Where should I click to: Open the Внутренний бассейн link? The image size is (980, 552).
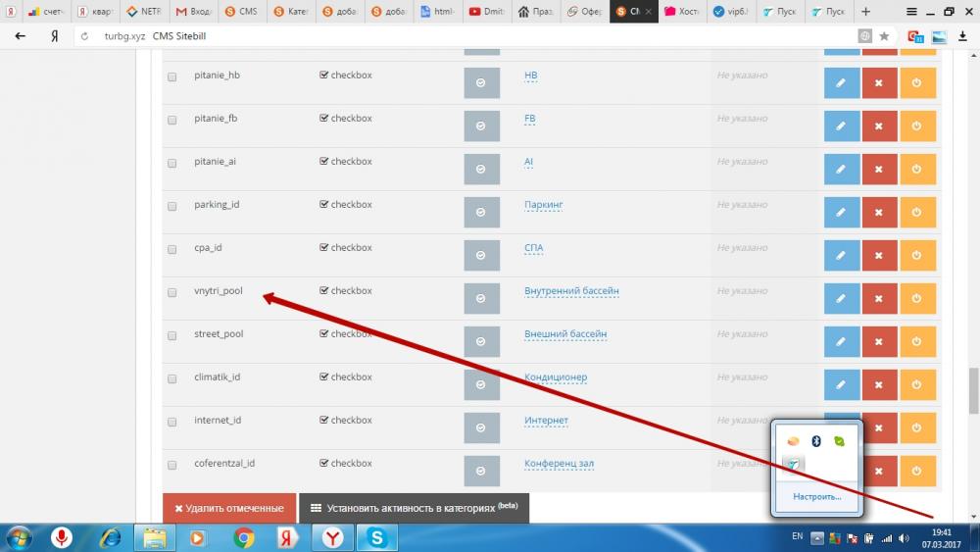coord(571,291)
